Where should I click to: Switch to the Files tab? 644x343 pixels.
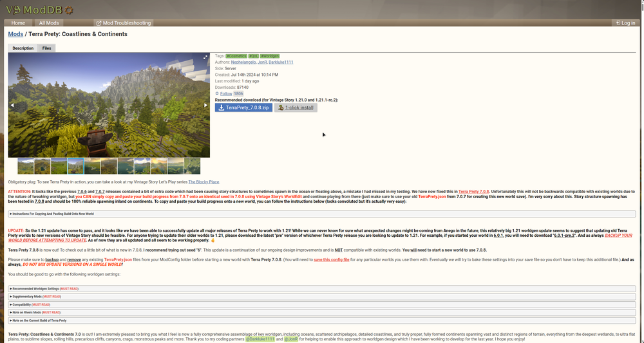pos(47,48)
